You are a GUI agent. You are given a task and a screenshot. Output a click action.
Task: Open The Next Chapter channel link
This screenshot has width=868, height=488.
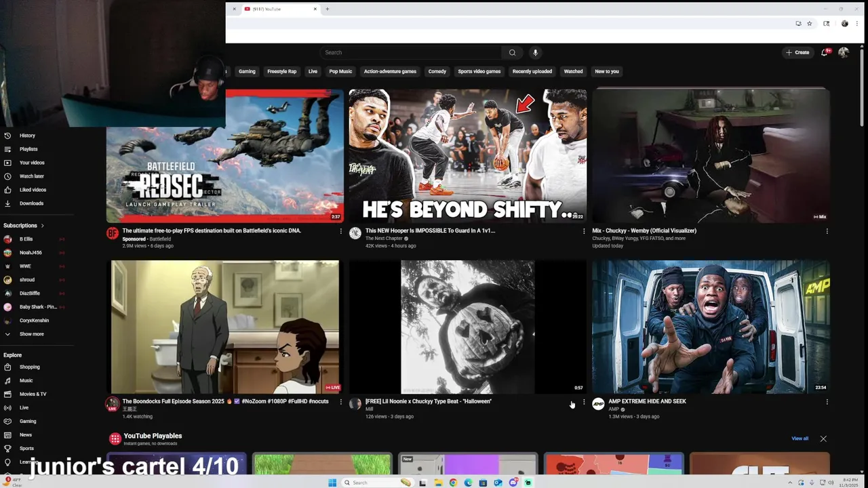(x=384, y=239)
